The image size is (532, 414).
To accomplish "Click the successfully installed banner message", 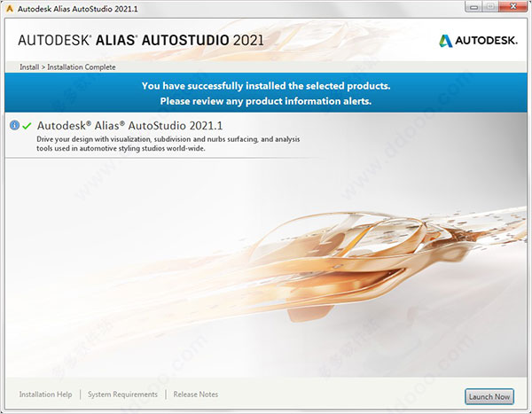I will coord(266,86).
